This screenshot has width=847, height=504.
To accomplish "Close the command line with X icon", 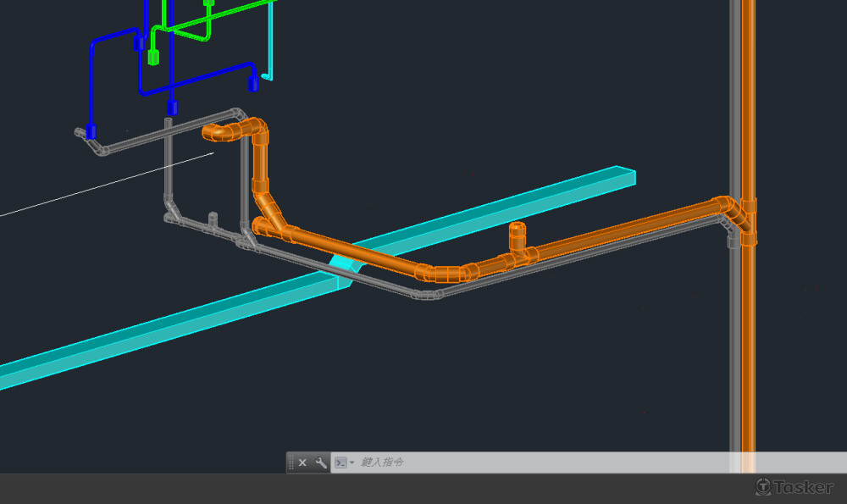I will (302, 462).
